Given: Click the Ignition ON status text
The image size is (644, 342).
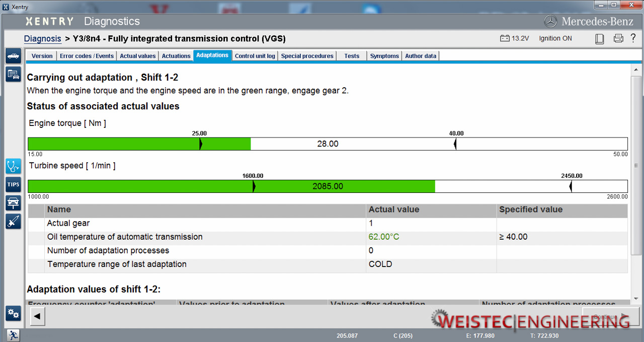Looking at the screenshot, I should [555, 38].
